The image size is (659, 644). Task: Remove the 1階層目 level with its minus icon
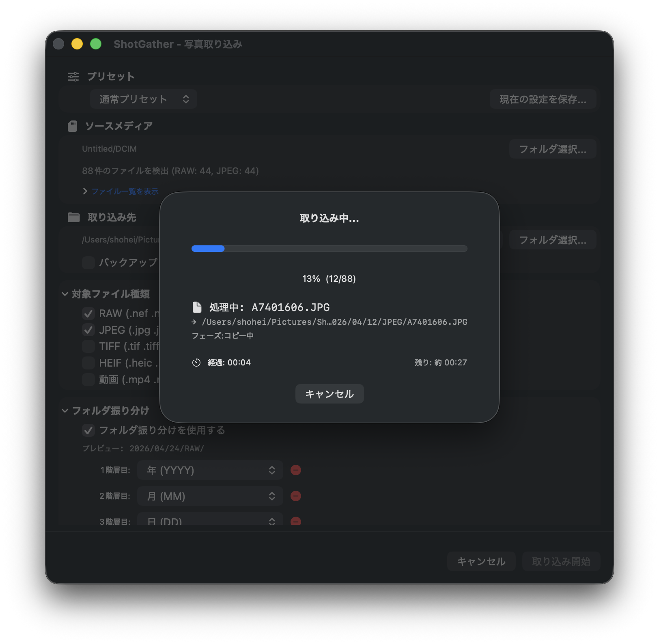pyautogui.click(x=296, y=470)
